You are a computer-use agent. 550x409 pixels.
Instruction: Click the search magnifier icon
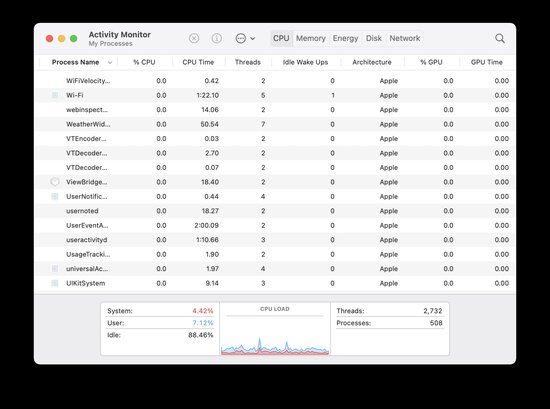(x=500, y=38)
